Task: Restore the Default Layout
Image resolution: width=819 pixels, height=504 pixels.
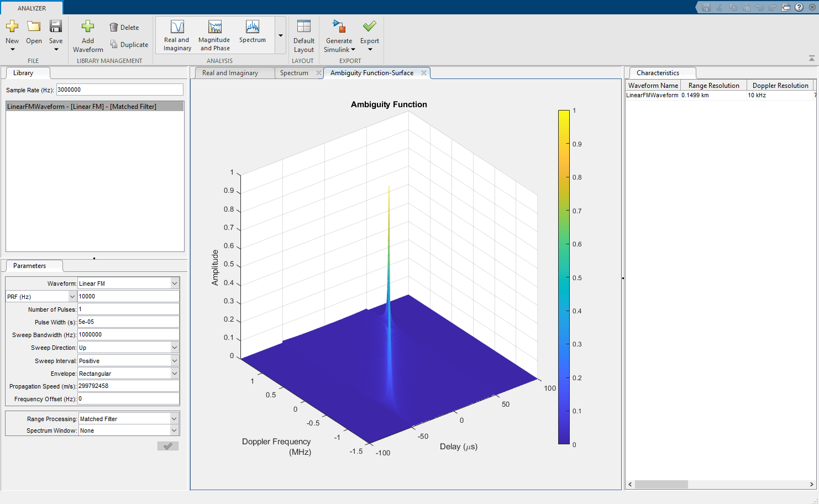Action: pos(303,34)
